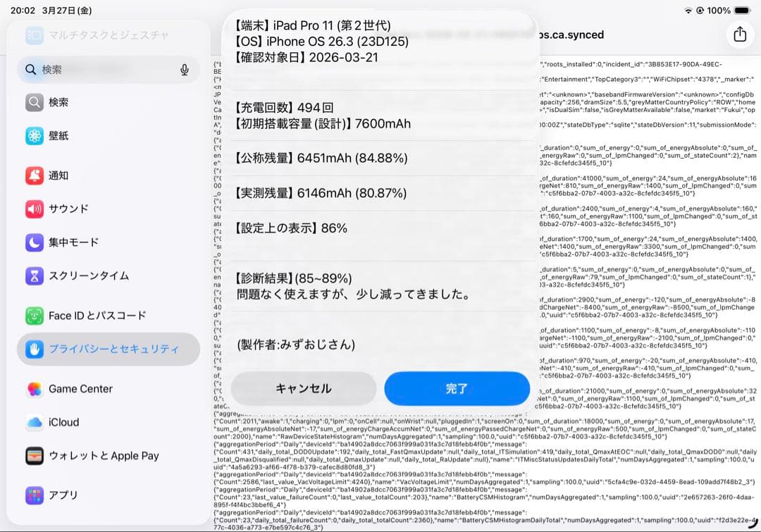761x532 pixels.
Task: Select 壁紙 in the settings sidebar
Action: 109,136
